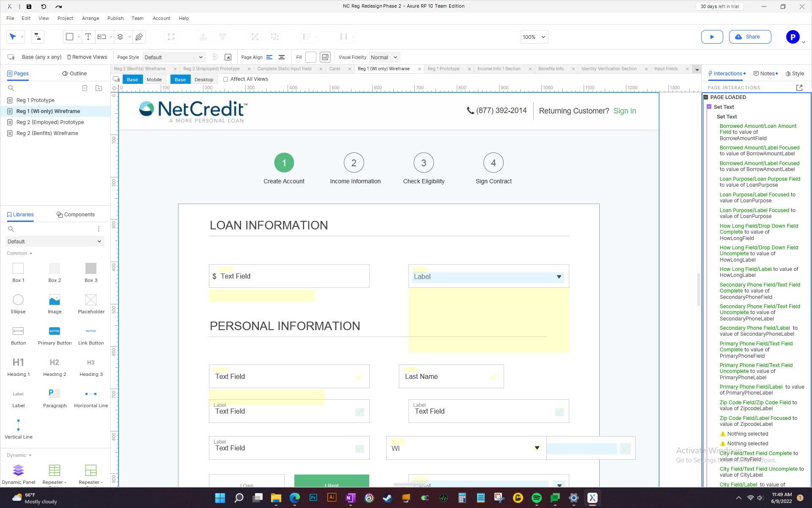Image resolution: width=812 pixels, height=508 pixels.
Task: Select Reg 1 Prototype page in list
Action: point(36,100)
